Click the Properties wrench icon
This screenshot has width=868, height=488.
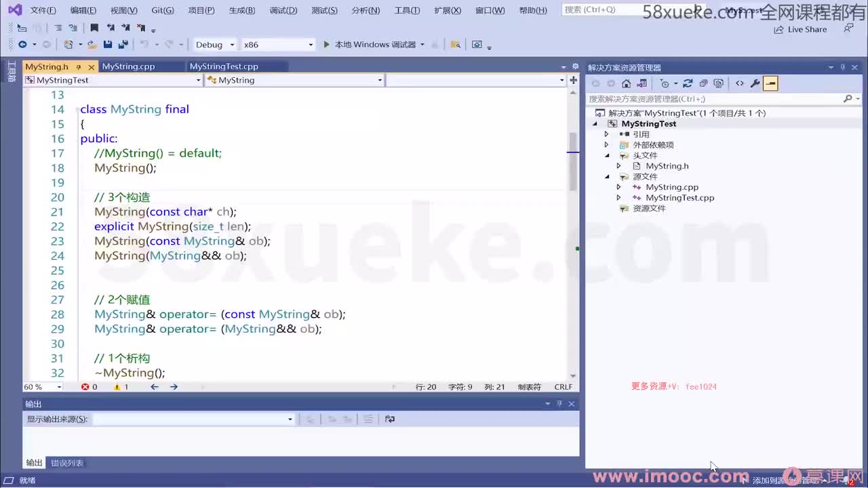[755, 83]
